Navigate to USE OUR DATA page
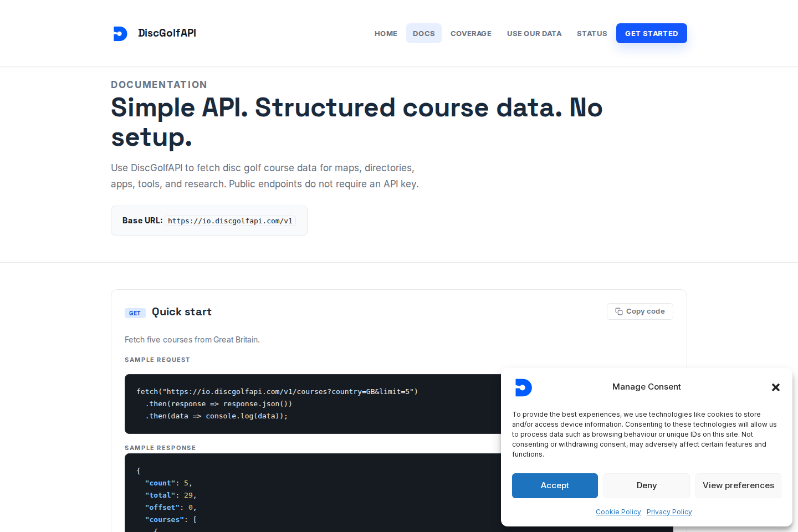 [x=534, y=33]
